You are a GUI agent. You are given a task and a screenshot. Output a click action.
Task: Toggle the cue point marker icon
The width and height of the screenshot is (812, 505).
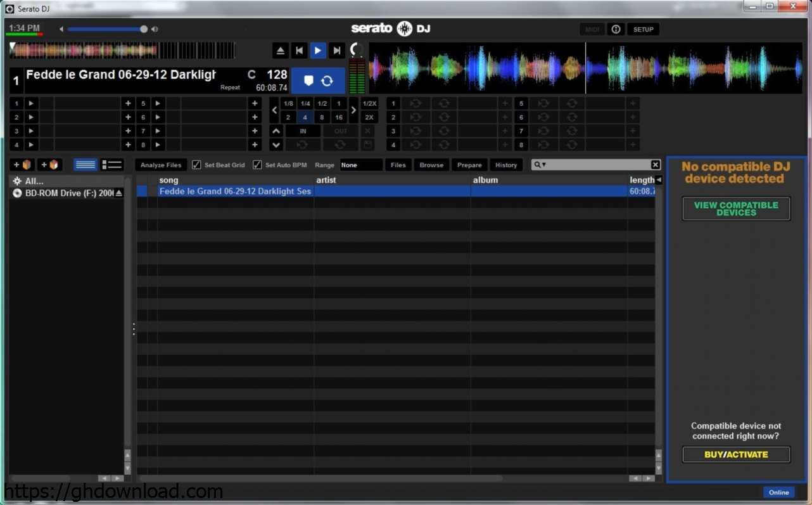tap(308, 80)
